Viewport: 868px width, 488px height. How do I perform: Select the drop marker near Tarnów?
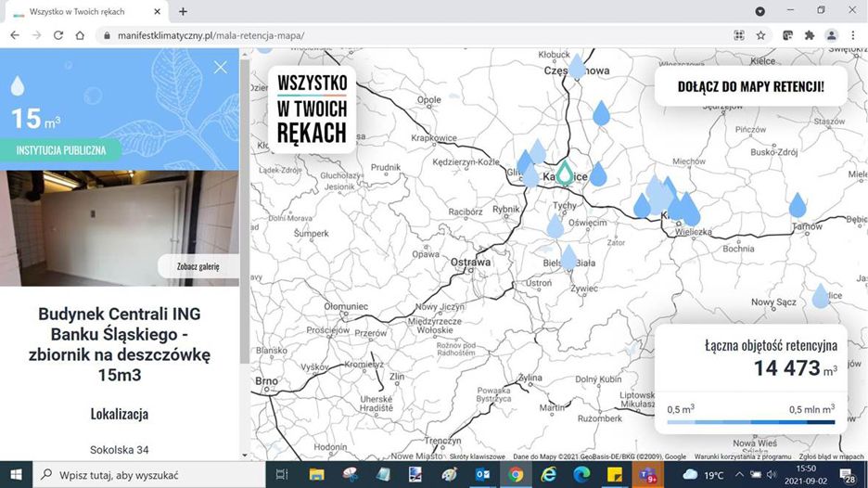(x=798, y=204)
